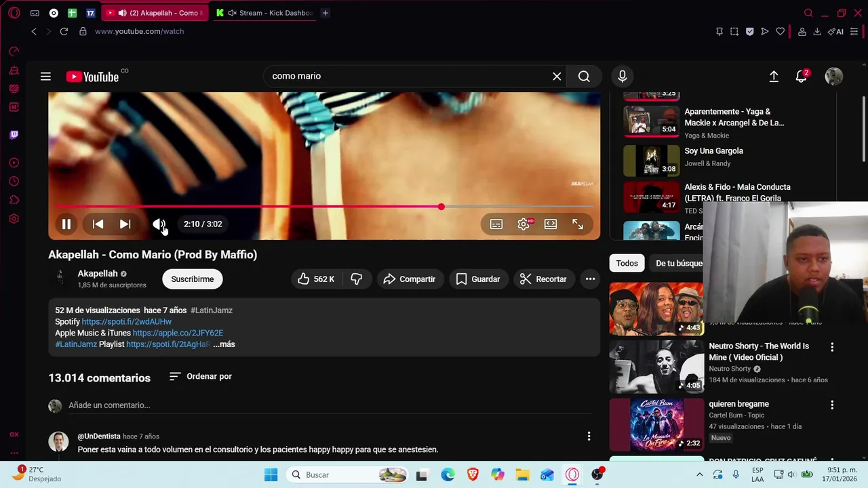Go back in browser history
This screenshot has width=868, height=488.
(34, 31)
